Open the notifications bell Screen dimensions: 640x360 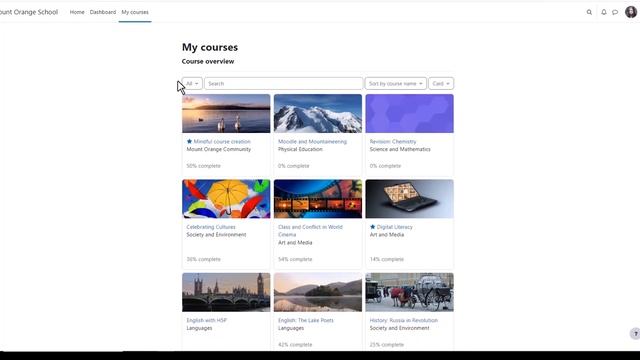click(604, 12)
